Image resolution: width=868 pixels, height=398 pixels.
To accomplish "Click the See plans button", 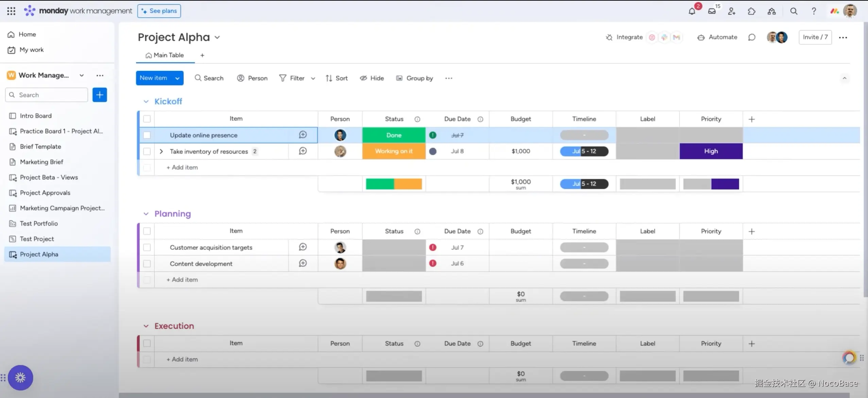I will pos(159,11).
